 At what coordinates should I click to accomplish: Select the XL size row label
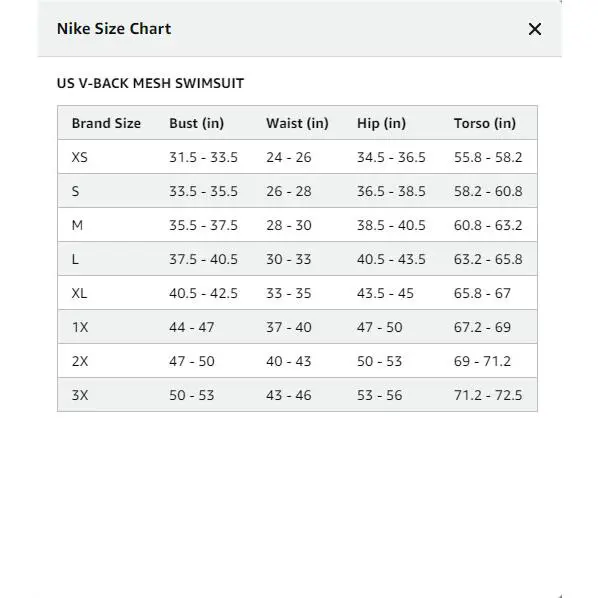79,293
